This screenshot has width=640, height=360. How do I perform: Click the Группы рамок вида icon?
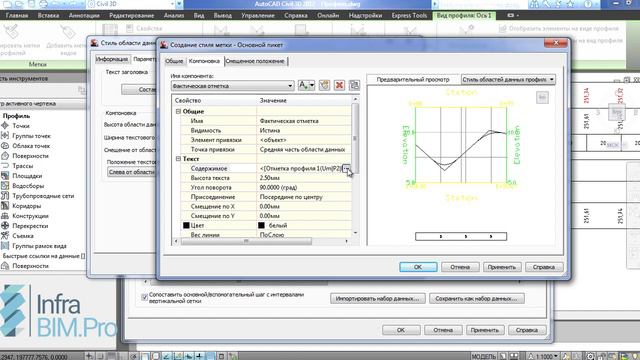tap(5, 246)
